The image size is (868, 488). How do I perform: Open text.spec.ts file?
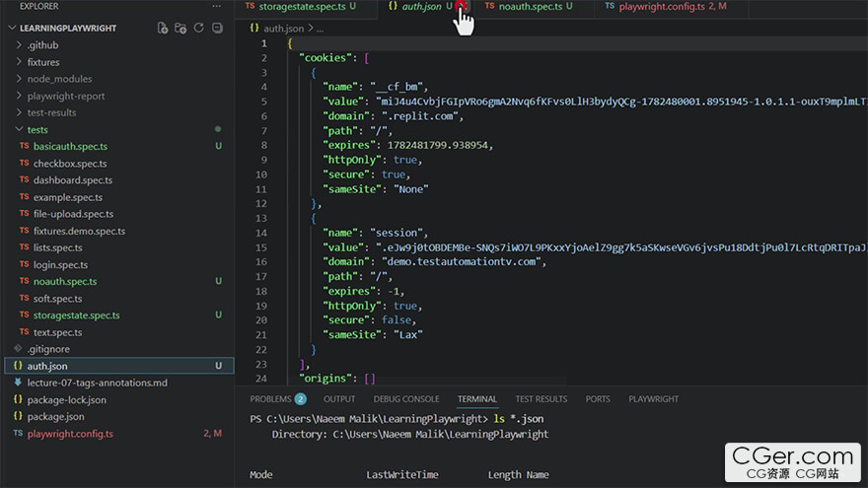click(x=57, y=332)
